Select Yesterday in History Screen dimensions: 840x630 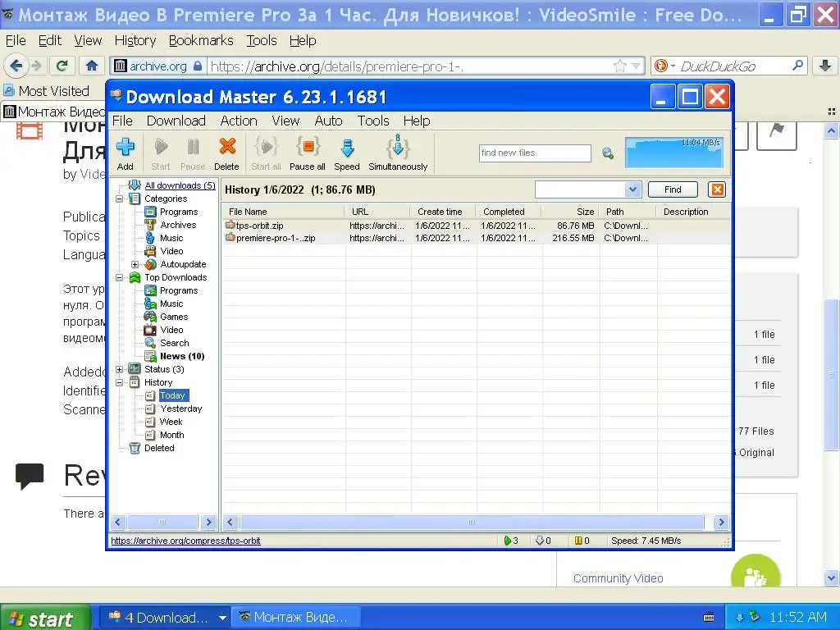(x=180, y=409)
